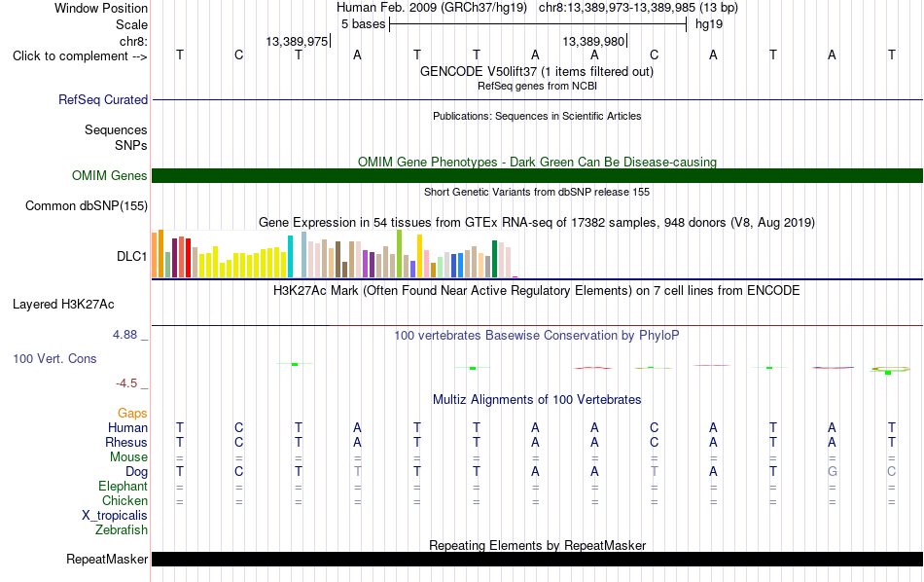
Task: Click the SNPs track label
Action: (x=131, y=145)
